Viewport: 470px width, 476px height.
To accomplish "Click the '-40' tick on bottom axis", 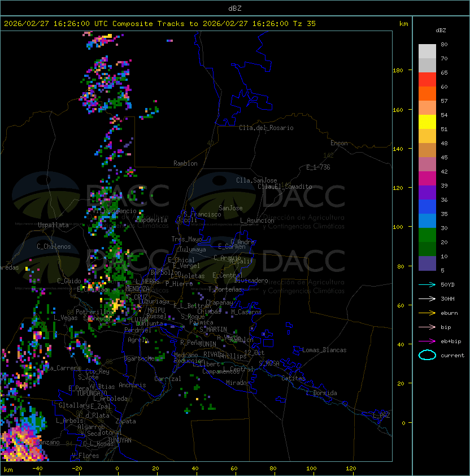I will [x=37, y=469].
